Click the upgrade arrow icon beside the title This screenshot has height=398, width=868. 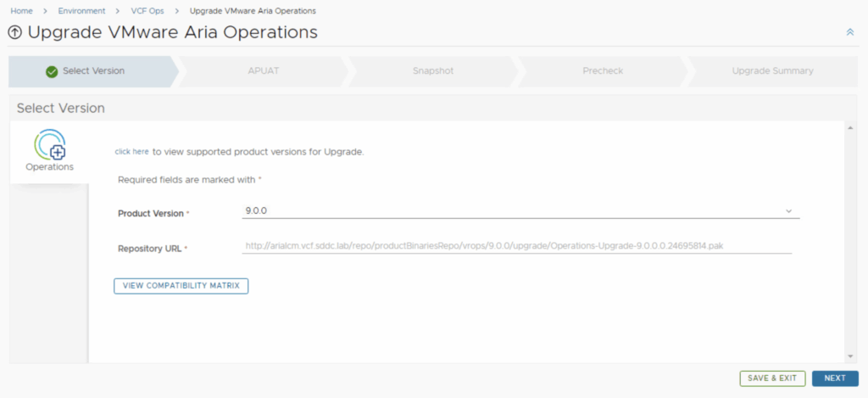pos(14,33)
